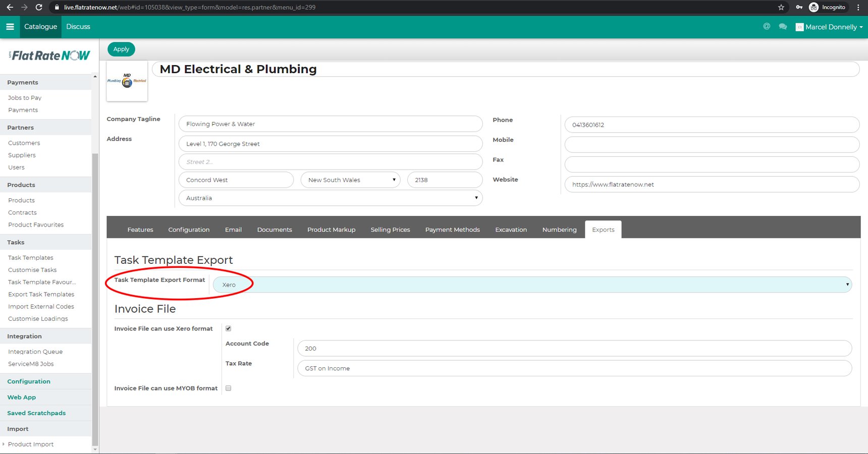
Task: Open Export Task Templates in the sidebar
Action: tap(41, 294)
